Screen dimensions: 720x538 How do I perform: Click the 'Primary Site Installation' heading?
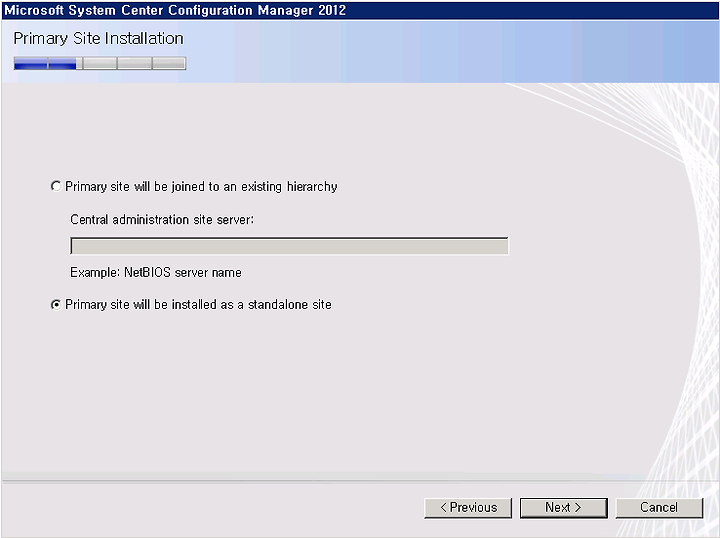click(98, 39)
